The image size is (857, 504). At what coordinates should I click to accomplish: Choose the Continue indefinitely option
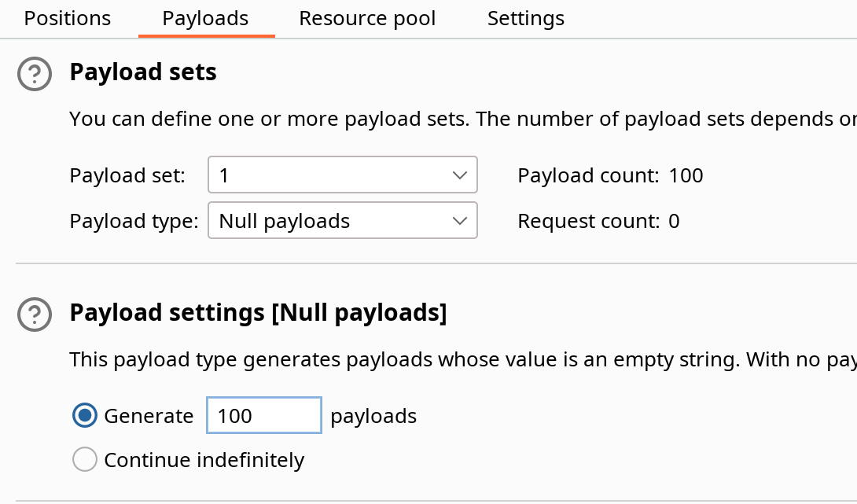[x=85, y=460]
